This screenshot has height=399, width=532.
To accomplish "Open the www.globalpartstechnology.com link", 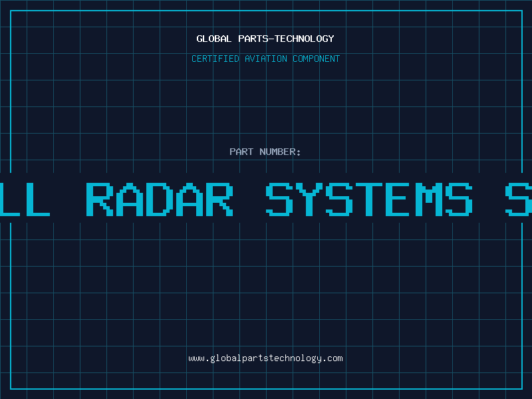I will pos(265,358).
